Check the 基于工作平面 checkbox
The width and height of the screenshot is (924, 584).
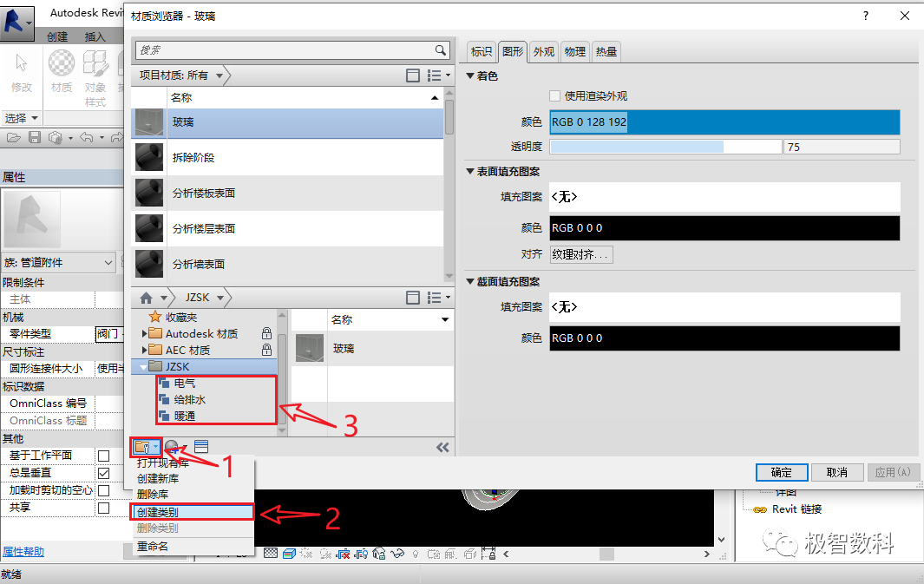tap(104, 456)
